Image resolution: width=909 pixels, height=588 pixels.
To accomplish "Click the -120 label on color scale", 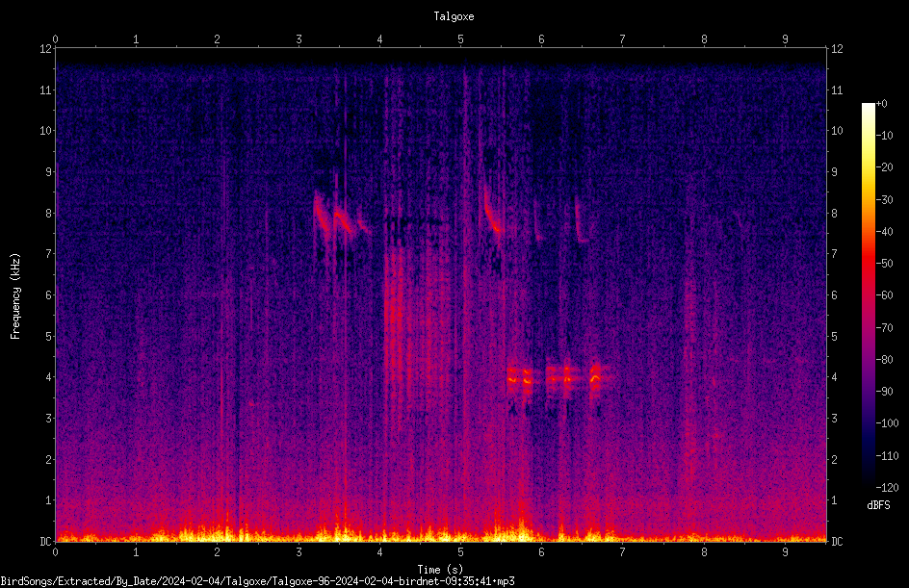I will tap(887, 488).
